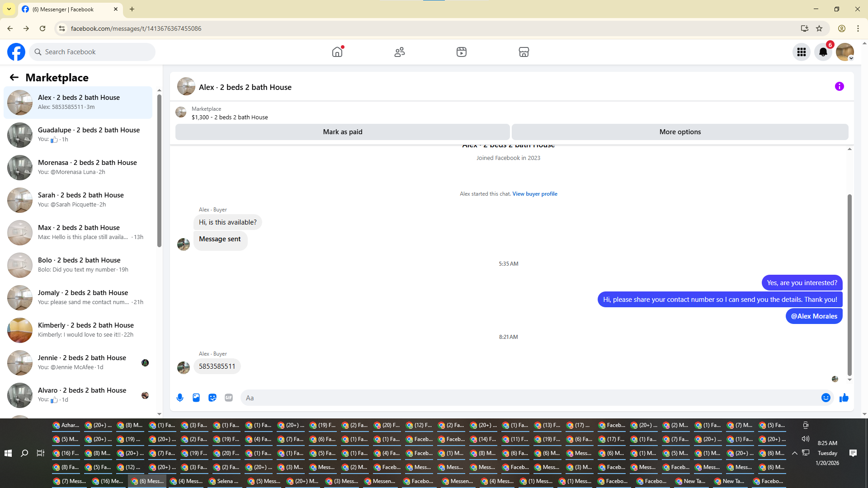
Task: Close the Messenger browser tab
Action: 116,9
